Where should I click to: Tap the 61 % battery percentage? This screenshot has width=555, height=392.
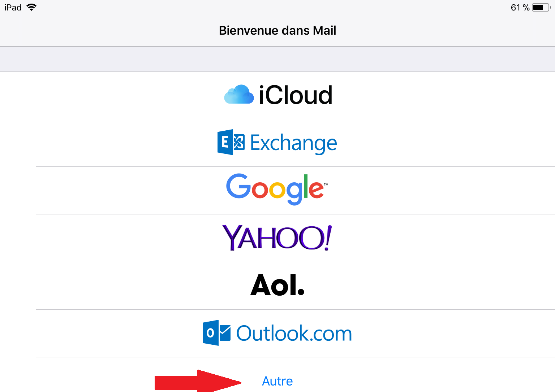(520, 8)
